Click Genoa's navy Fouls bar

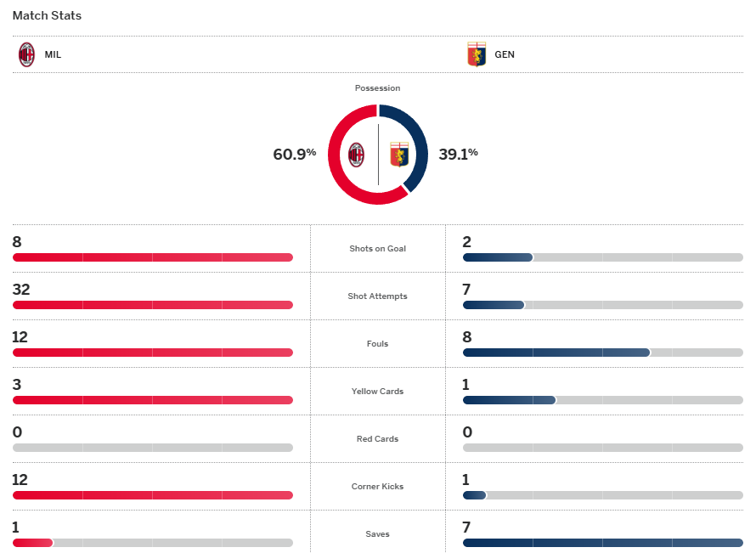pyautogui.click(x=556, y=353)
